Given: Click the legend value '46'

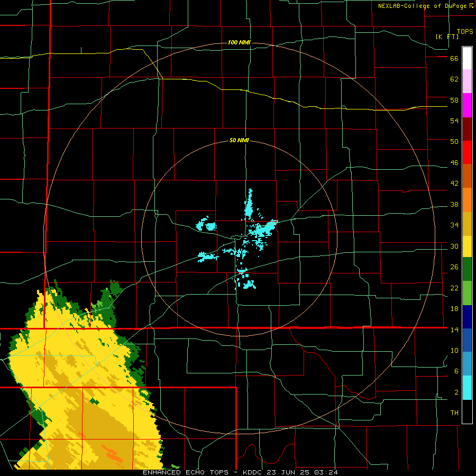Looking at the screenshot, I should click(454, 163).
